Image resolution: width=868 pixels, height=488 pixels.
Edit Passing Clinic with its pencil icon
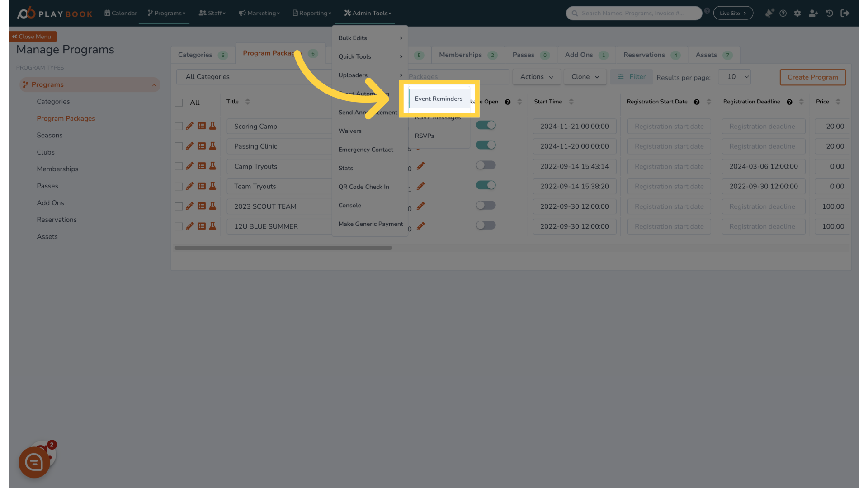point(190,146)
